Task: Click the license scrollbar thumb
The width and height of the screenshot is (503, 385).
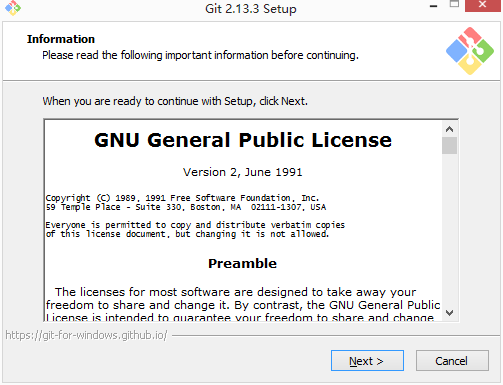Action: pyautogui.click(x=449, y=145)
